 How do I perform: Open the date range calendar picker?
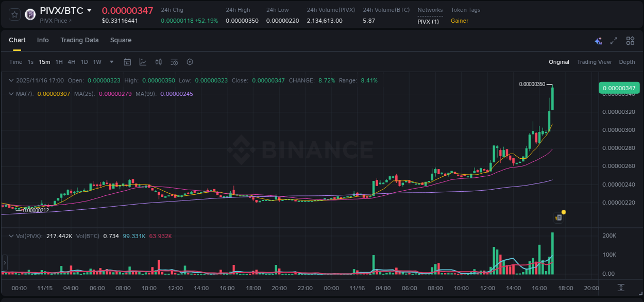[127, 62]
